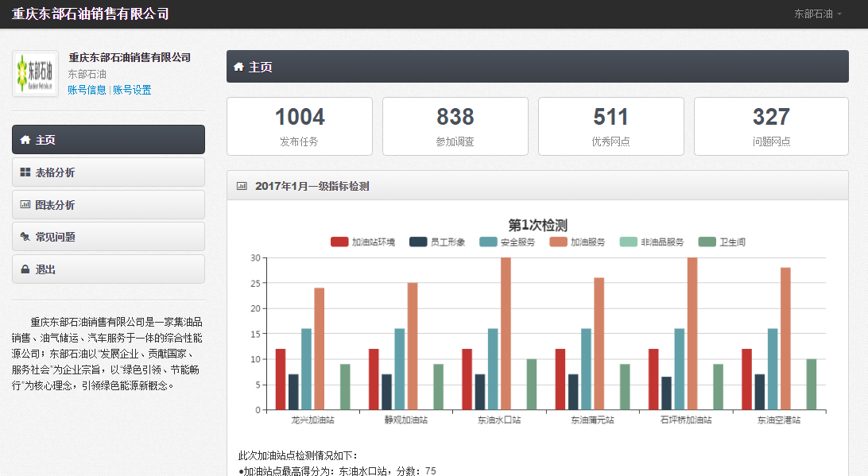
Task: Click the 327 问题网点 stat card
Action: click(x=771, y=126)
